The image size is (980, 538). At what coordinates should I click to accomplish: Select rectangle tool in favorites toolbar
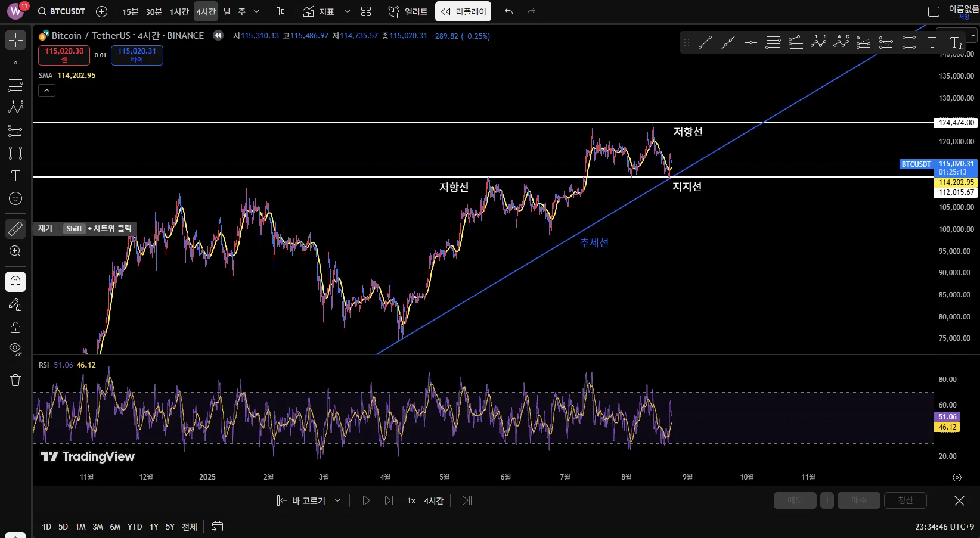pos(909,42)
